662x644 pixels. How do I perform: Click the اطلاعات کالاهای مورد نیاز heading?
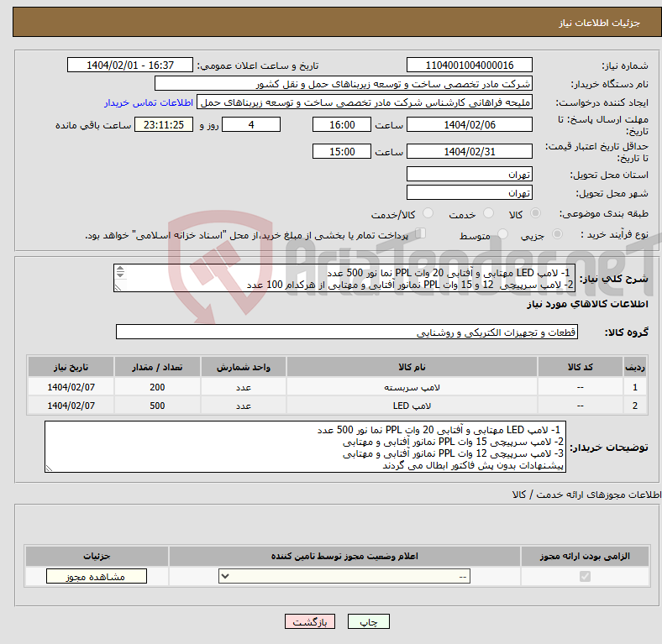587,304
